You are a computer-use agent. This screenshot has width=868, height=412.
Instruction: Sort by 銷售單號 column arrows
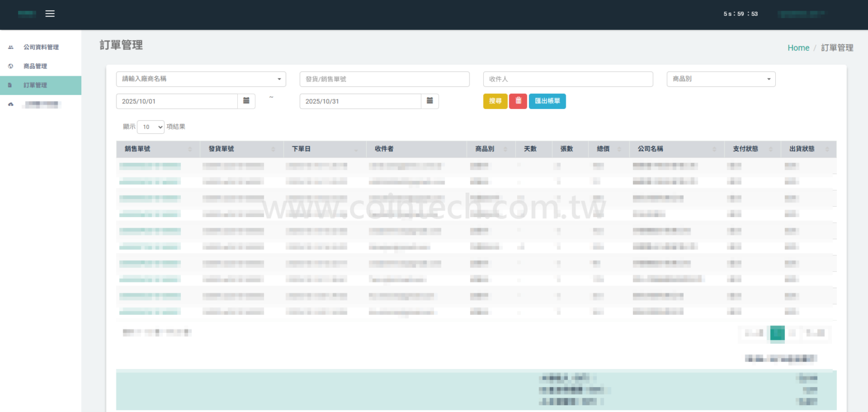(x=190, y=149)
